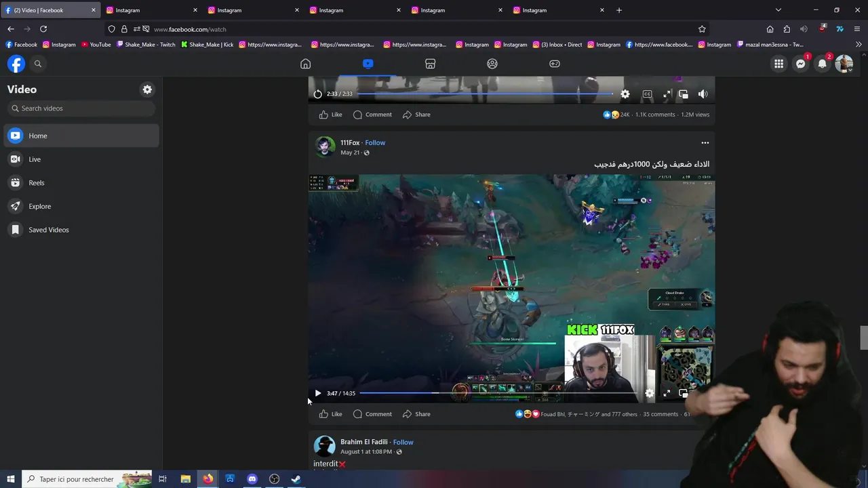Screen dimensions: 868x488
Task: View 35 comments on the 111Fox post
Action: [x=660, y=414]
